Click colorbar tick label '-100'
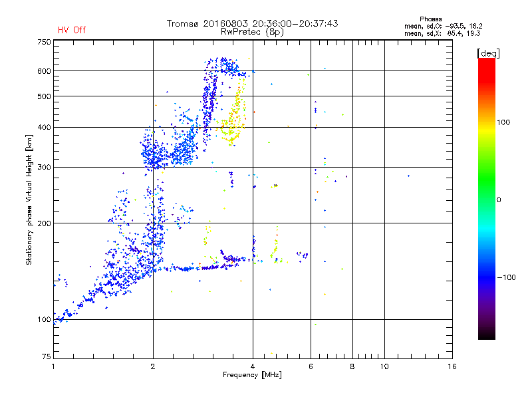This screenshot has width=532, height=399. pyautogui.click(x=506, y=277)
